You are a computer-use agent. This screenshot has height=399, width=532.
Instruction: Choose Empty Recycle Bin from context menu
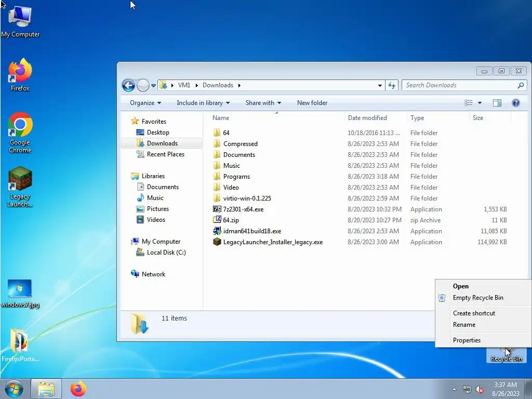[x=484, y=298]
